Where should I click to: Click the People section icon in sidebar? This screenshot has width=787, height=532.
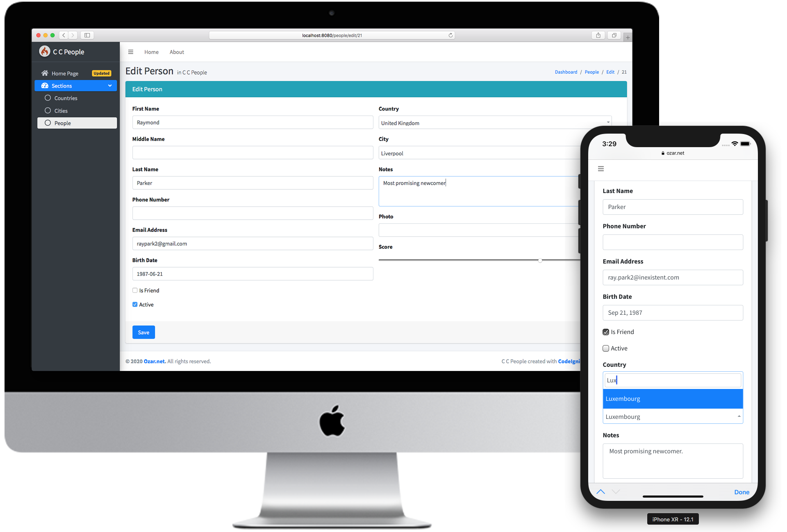pos(48,123)
